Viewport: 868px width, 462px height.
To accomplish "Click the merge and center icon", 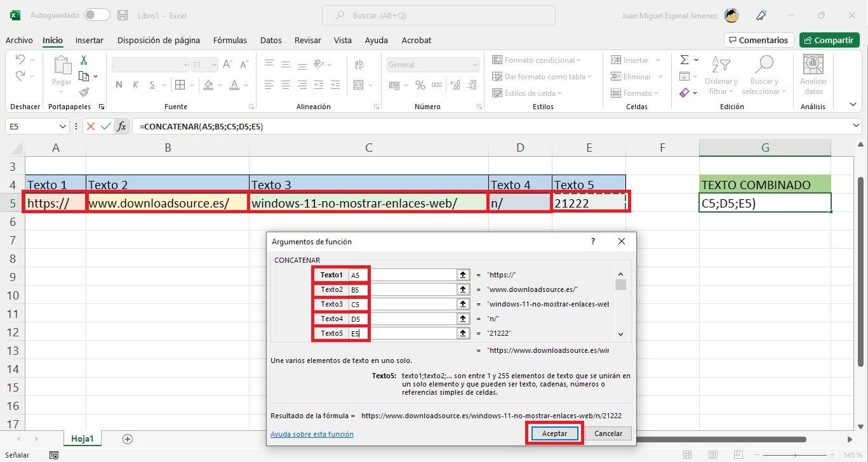I will coord(359,84).
